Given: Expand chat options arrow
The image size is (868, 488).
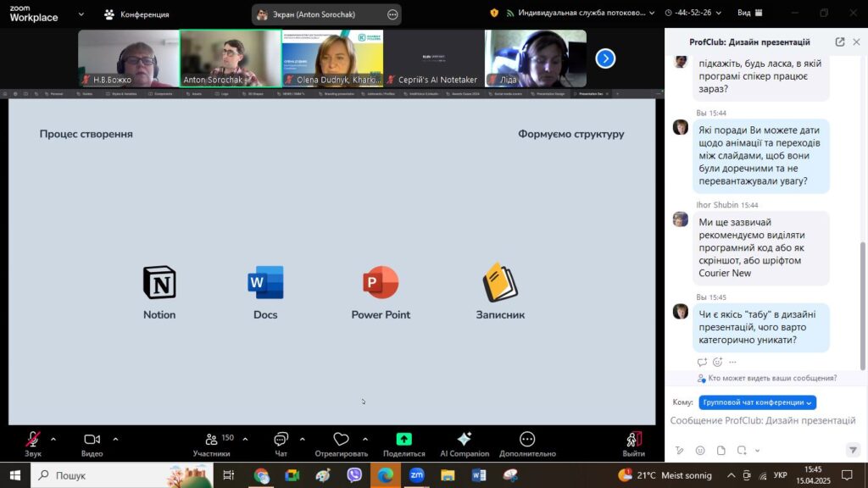Looking at the screenshot, I should [x=303, y=440].
